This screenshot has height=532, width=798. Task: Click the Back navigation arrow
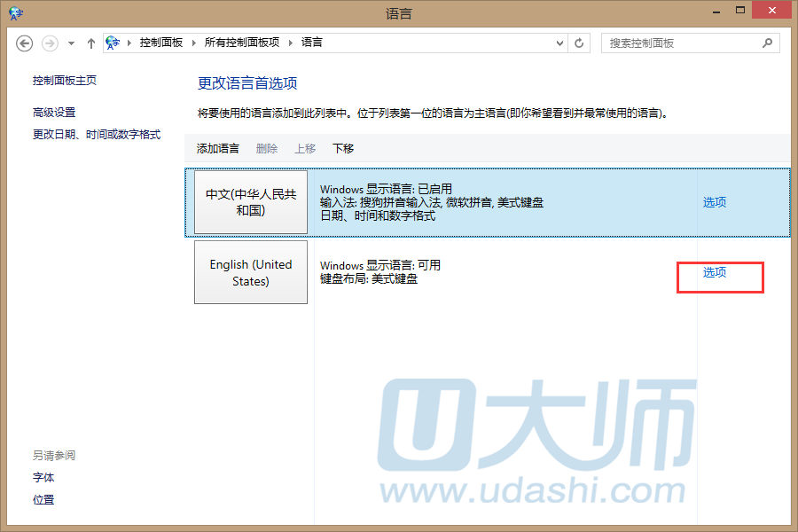25,43
